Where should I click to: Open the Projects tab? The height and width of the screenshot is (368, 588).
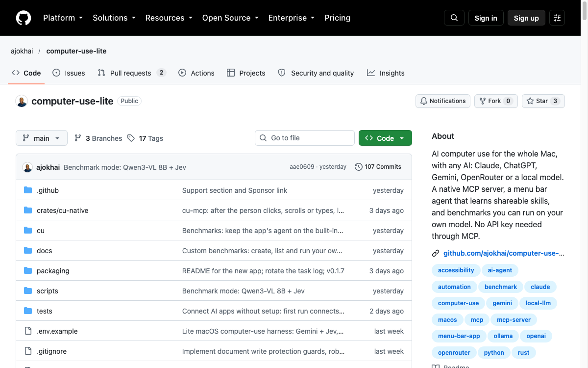pyautogui.click(x=246, y=73)
